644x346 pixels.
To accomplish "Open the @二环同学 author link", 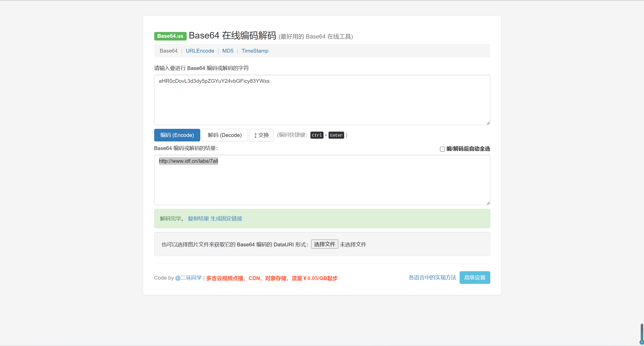I will pyautogui.click(x=188, y=278).
